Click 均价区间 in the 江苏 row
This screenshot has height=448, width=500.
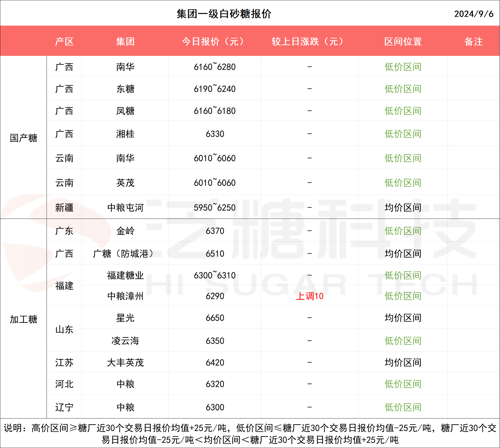(403, 362)
